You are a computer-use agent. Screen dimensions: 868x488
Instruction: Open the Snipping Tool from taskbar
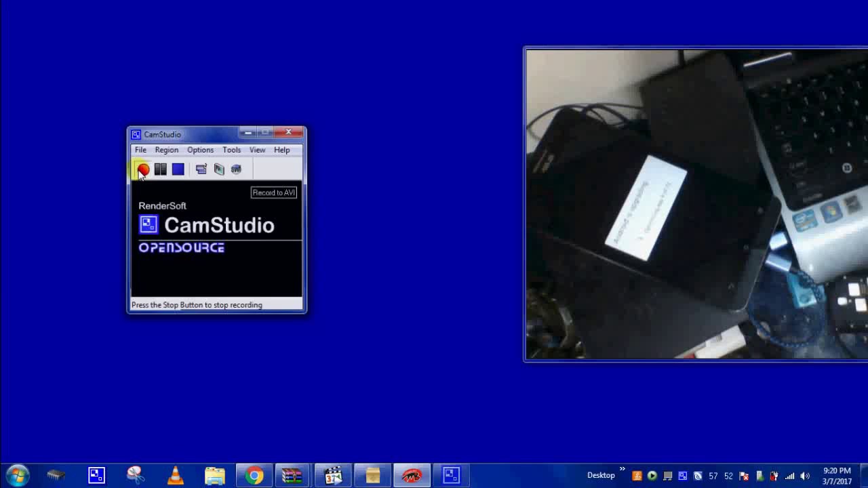pos(136,475)
